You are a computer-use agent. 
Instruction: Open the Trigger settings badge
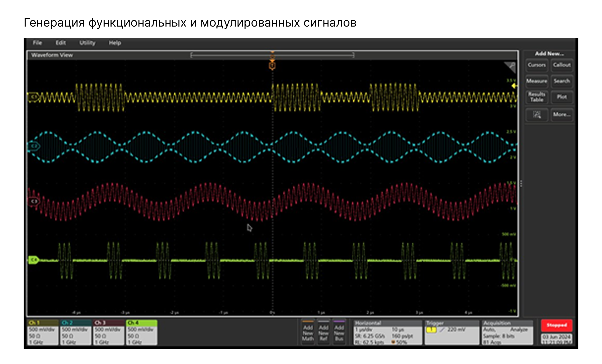pyautogui.click(x=452, y=333)
